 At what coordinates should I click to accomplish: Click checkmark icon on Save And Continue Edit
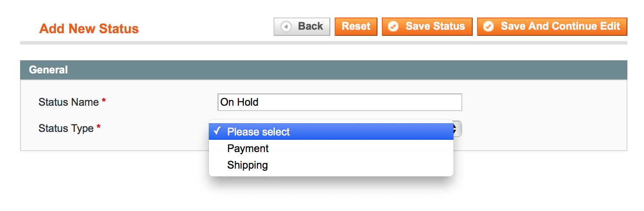(488, 27)
